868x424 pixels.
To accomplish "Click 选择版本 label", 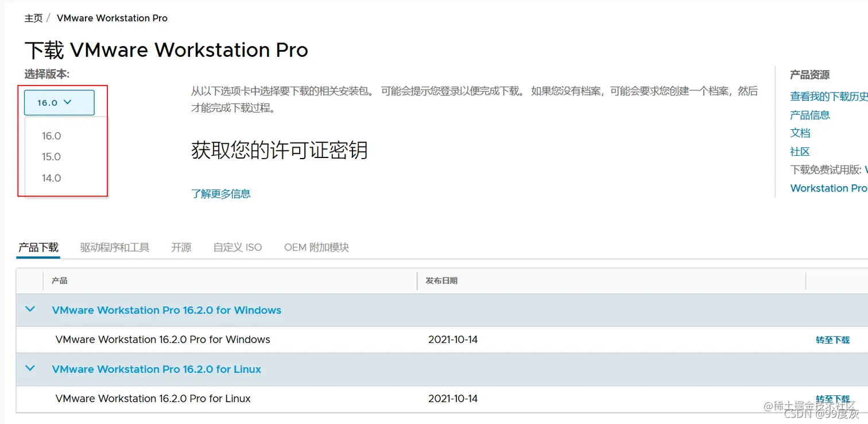I will pos(47,75).
